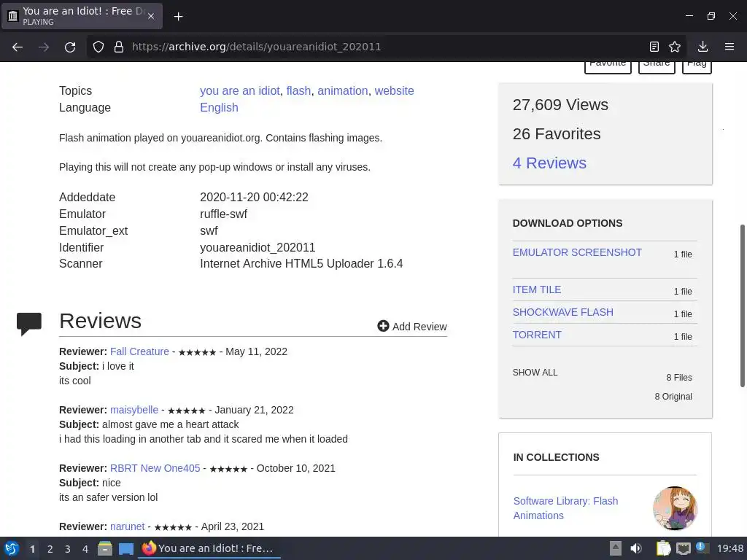
Task: Switch to workspace 2 in taskbar
Action: (50, 548)
